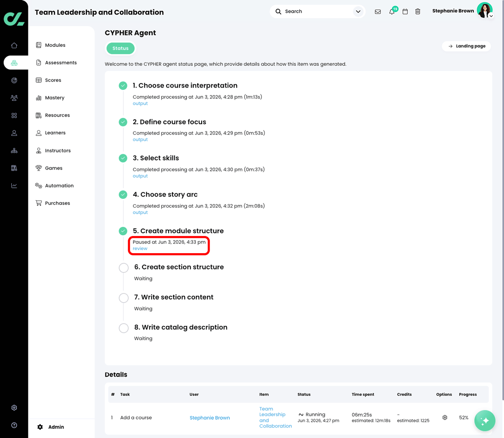Click the page vertical scrollbar
504x438 pixels.
tap(502, 200)
